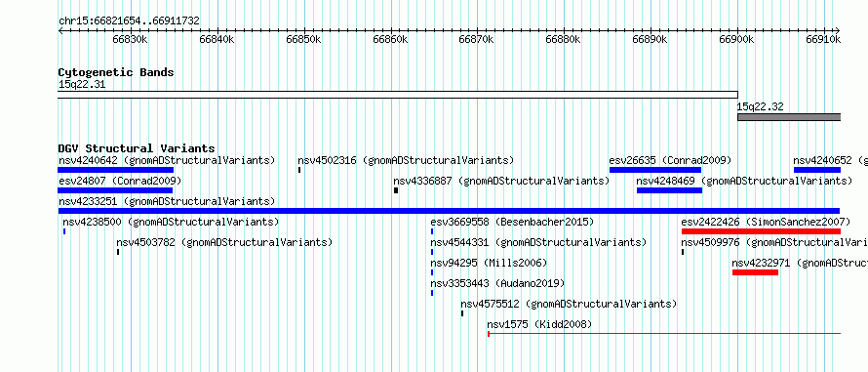Screen dimensions: 868x372
Task: Click the 66900k ruler tick label
Action: pos(736,39)
